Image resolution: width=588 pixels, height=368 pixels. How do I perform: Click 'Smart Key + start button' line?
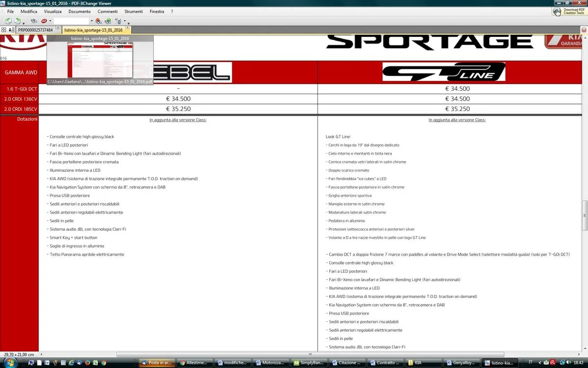(x=72, y=237)
